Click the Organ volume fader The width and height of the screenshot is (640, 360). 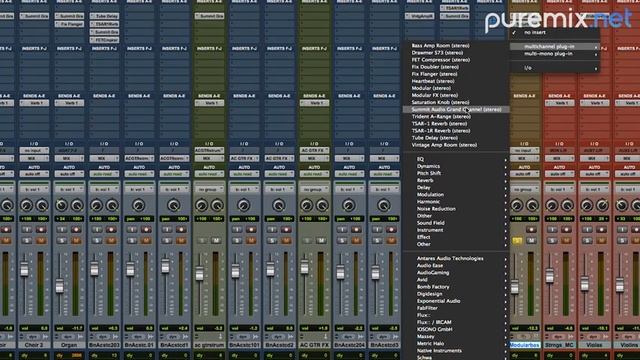click(60, 286)
